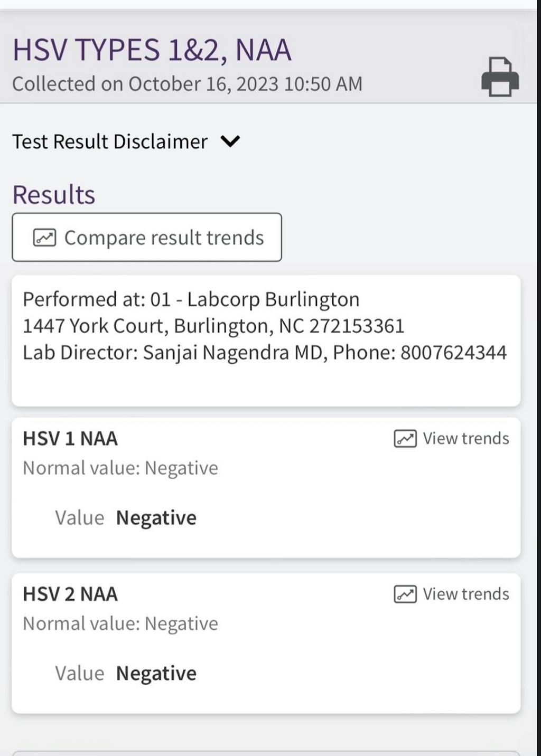541x756 pixels.
Task: Open View trends link for HSV 1 NAA
Action: [x=465, y=439]
